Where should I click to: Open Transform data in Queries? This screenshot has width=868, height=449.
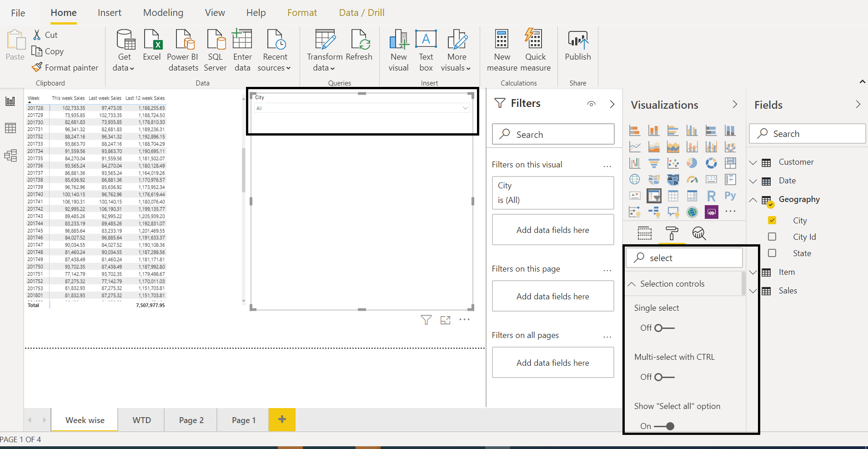(x=325, y=50)
